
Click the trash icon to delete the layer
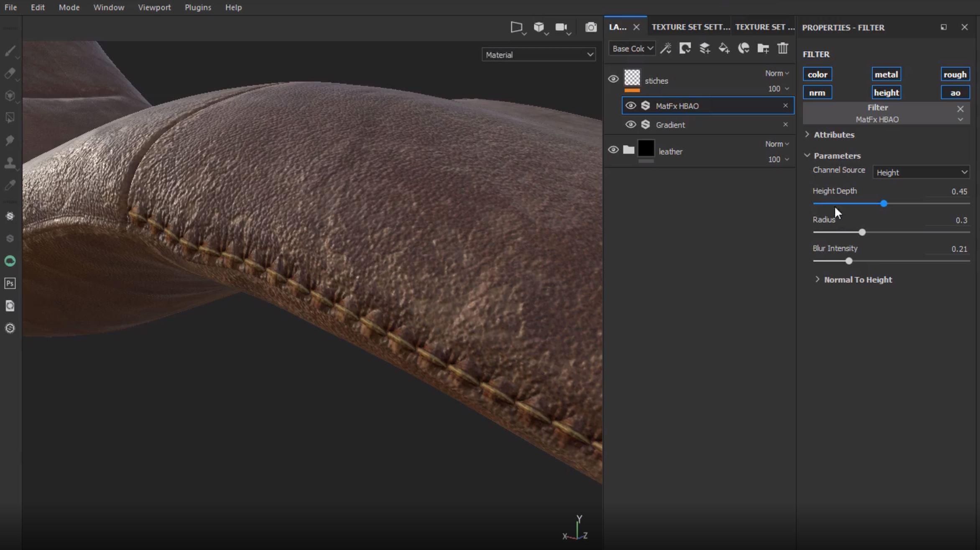[783, 49]
